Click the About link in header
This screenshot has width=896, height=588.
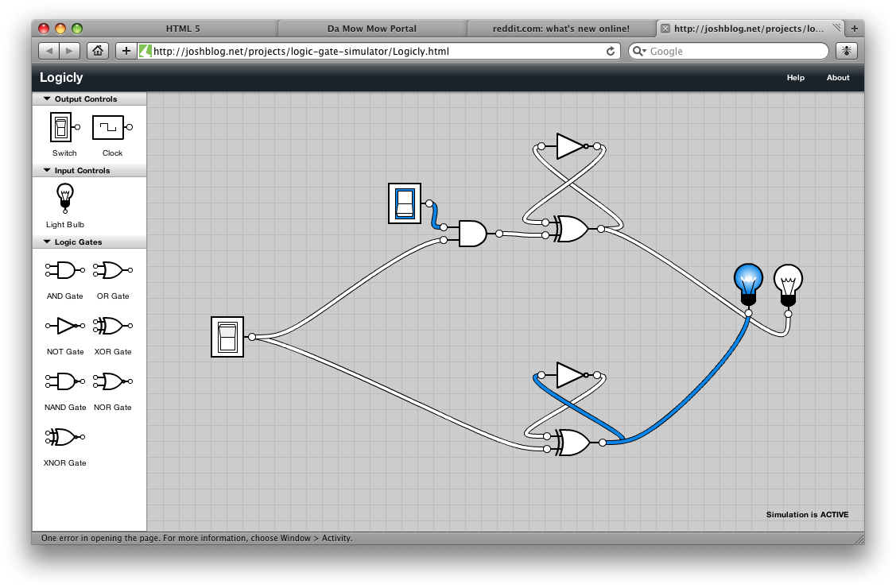click(837, 78)
